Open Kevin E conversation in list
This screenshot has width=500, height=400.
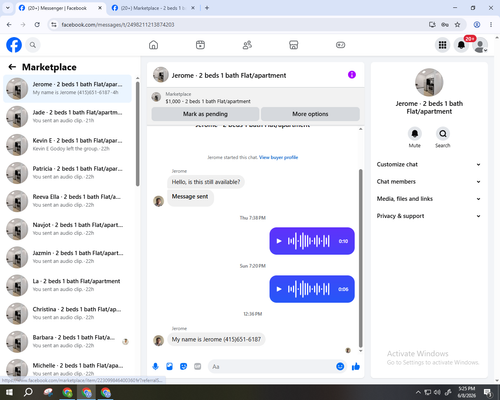(68, 145)
